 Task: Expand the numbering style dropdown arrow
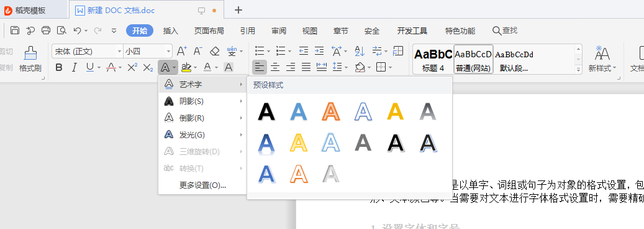pos(290,52)
